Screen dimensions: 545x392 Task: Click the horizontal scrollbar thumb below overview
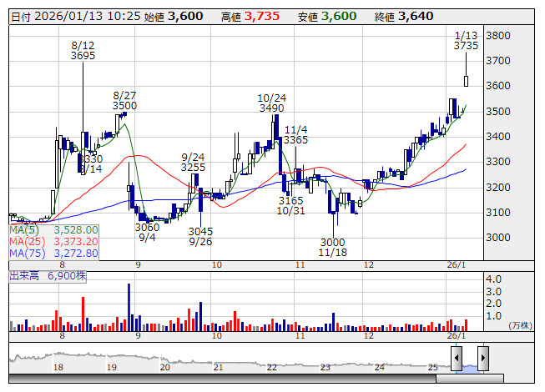[469, 378]
